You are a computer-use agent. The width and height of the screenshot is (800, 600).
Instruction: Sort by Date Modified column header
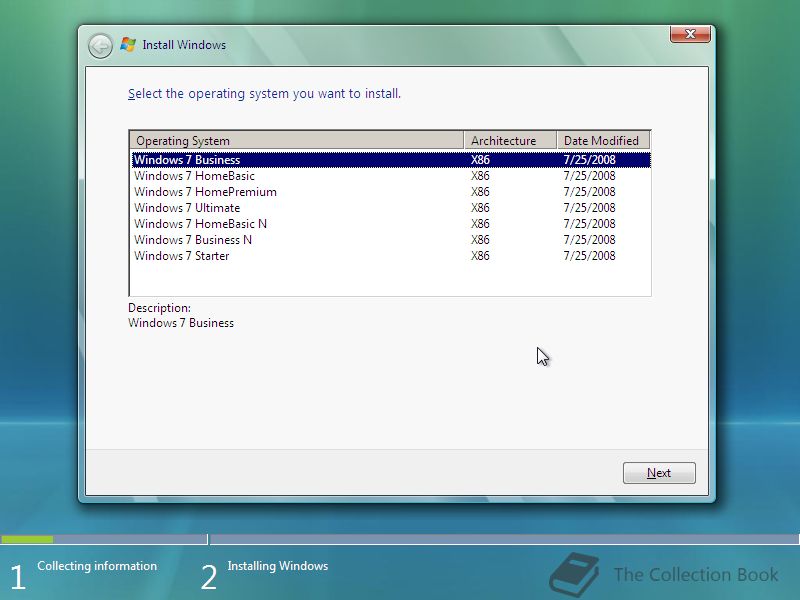pyautogui.click(x=603, y=140)
